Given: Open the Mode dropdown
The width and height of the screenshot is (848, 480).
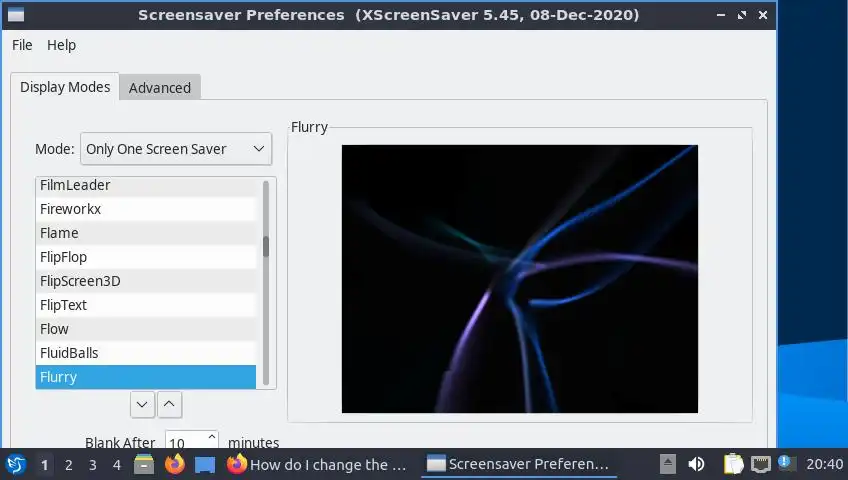Looking at the screenshot, I should tap(176, 149).
